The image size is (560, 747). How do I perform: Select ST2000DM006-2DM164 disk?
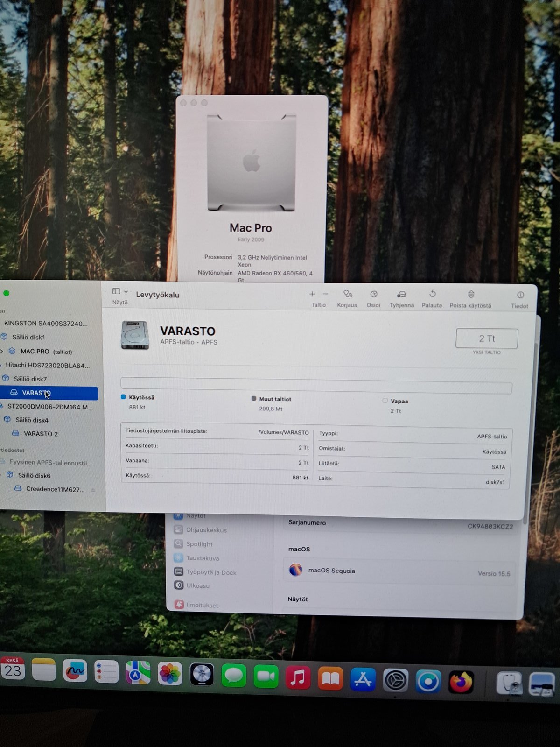pos(50,407)
